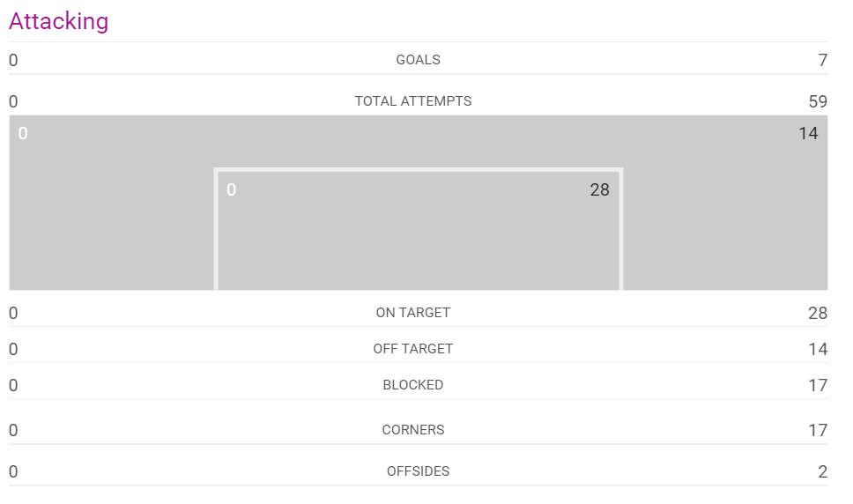Click the white 0 outside the goal frame
Viewport: 853px width, 504px height.
tap(23, 133)
